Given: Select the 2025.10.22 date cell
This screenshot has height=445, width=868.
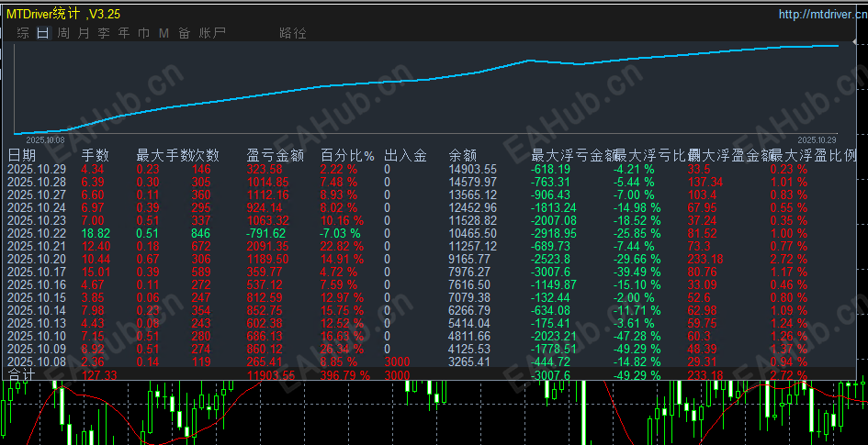Looking at the screenshot, I should 37,233.
